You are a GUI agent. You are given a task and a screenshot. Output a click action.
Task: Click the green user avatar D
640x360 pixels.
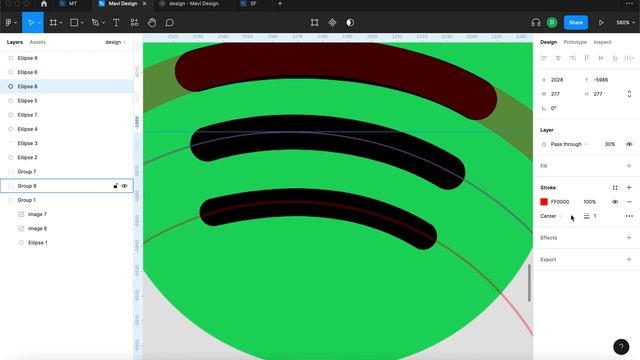coord(552,23)
